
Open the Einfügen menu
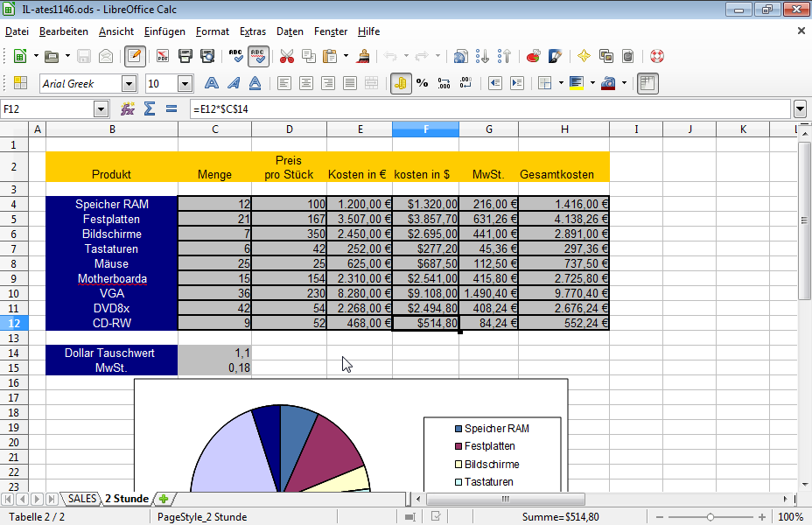(164, 31)
